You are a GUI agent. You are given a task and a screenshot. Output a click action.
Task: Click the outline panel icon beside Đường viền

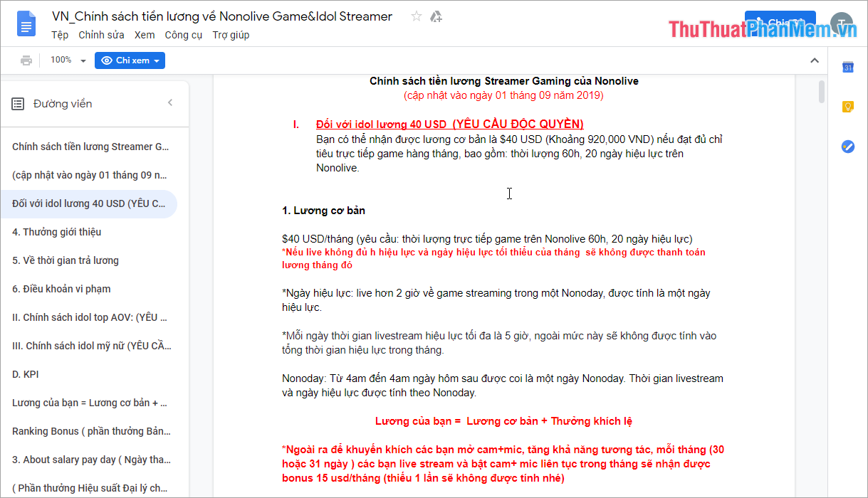(x=17, y=103)
